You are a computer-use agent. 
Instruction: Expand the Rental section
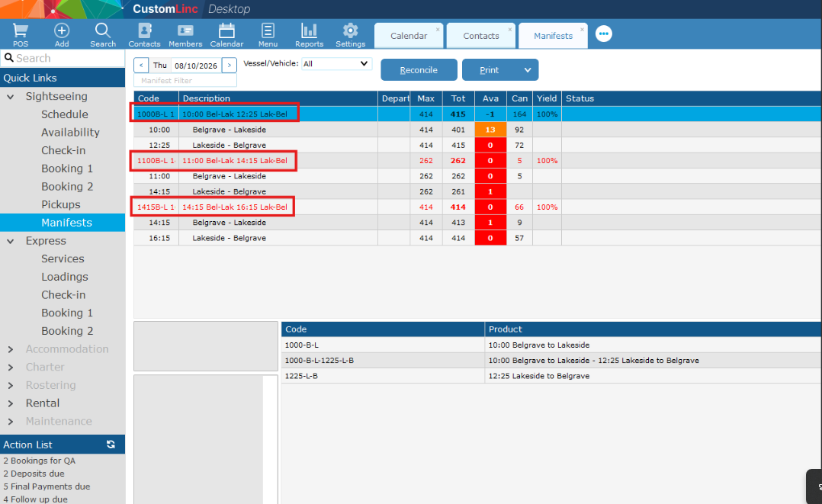11,403
